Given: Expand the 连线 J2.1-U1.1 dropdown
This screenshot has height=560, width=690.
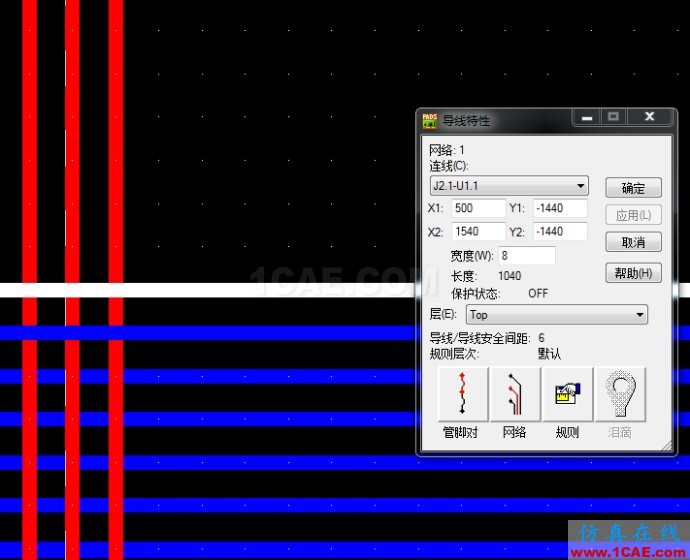Looking at the screenshot, I should (509, 186).
